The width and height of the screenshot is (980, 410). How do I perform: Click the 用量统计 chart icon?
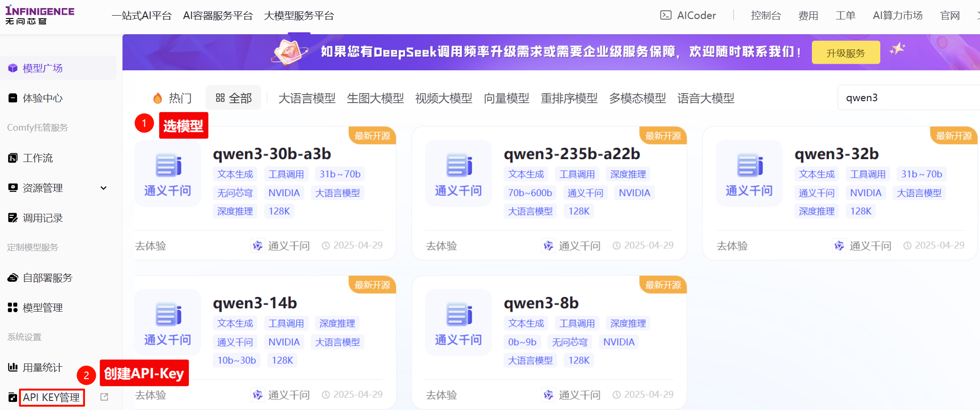(x=13, y=367)
